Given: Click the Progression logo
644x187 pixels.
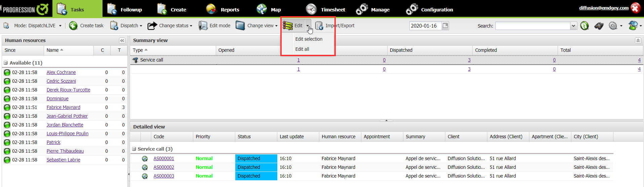Looking at the screenshot, I should [26, 9].
